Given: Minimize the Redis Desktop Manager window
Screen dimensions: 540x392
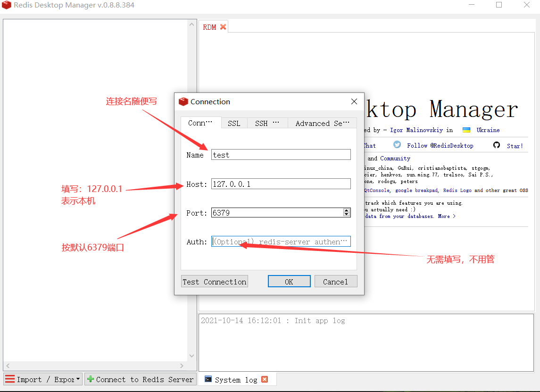Looking at the screenshot, I should coord(472,5).
